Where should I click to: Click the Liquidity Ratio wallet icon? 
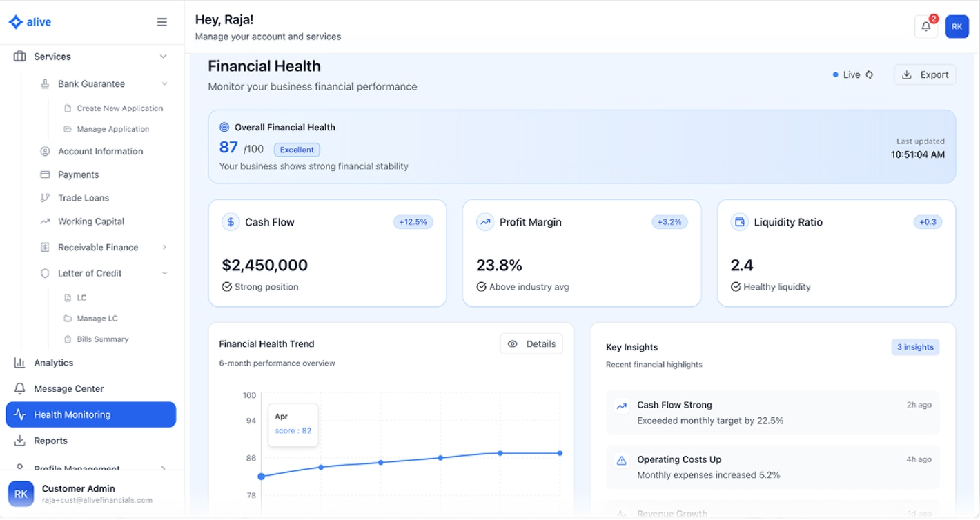740,222
